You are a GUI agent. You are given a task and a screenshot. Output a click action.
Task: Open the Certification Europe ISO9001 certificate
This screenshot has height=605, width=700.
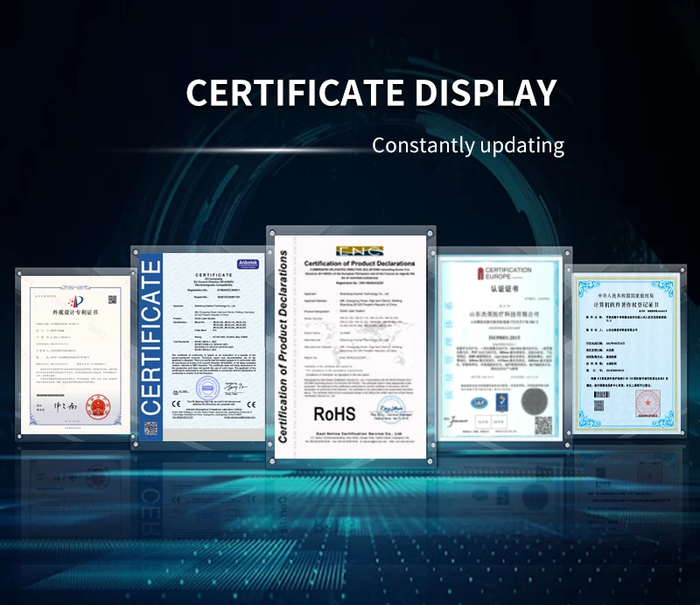click(x=500, y=347)
